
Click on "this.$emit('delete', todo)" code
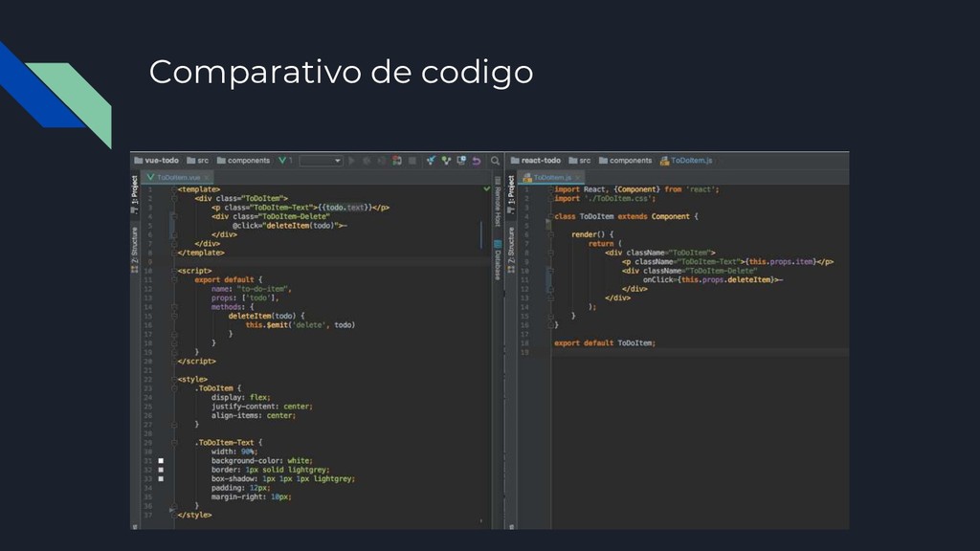(x=300, y=325)
